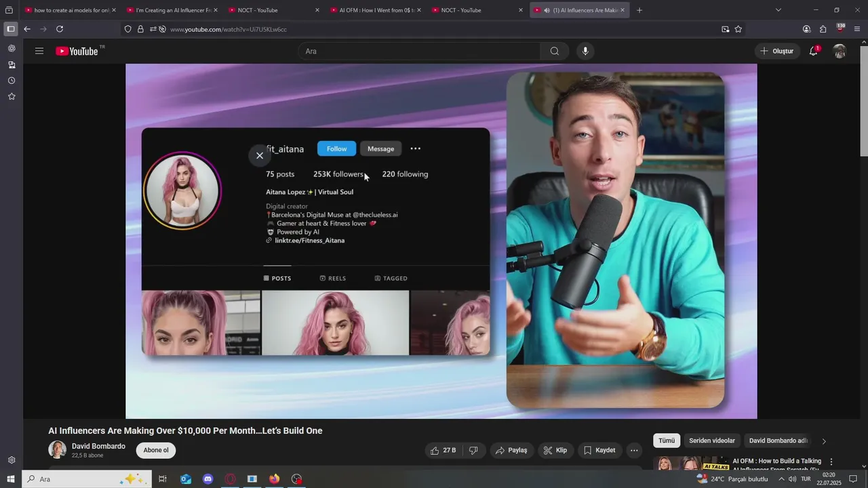Select the David Bombardo adlı chip
The image size is (868, 488).
[778, 441]
